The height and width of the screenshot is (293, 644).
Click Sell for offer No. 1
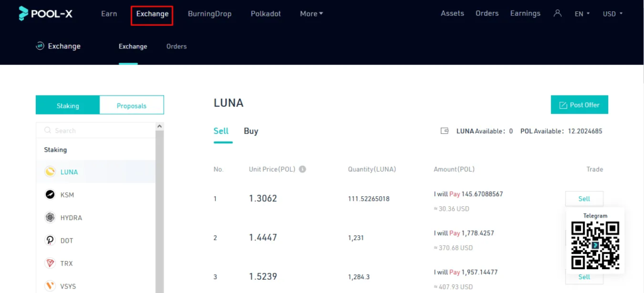tap(584, 199)
